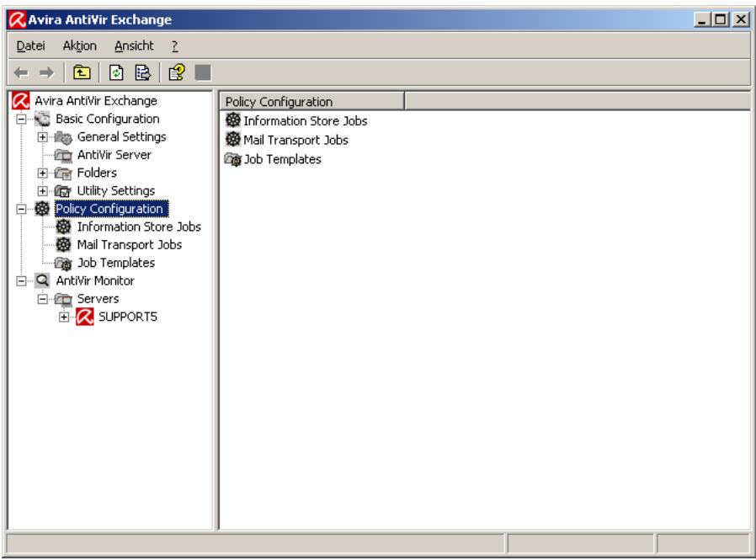Viewport: 756px width, 560px height.
Task: Click the Basic Configuration icon in tree
Action: [x=42, y=119]
